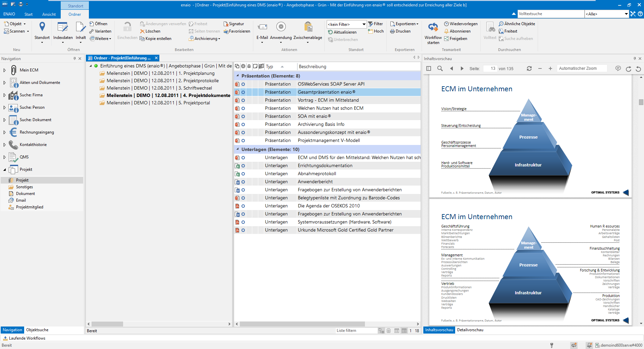Collapse the Präsentation group
Screen dimensions: 644x349
(x=237, y=76)
